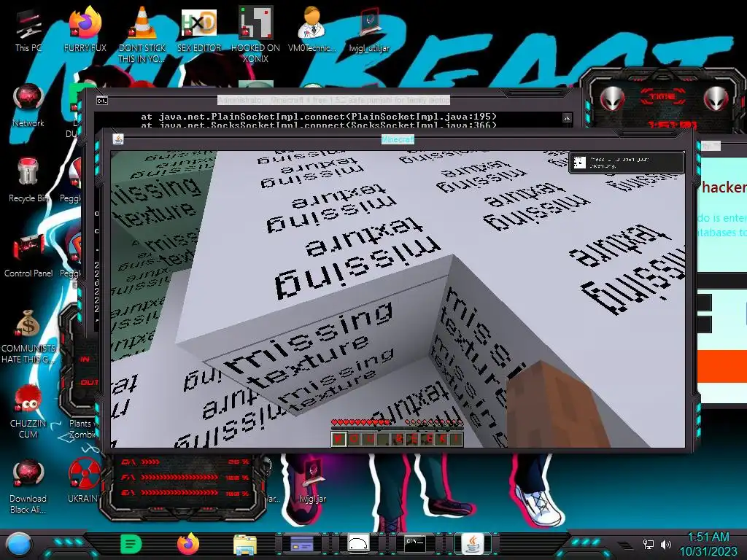
Task: Open the VM0Technic... desktop icon
Action: click(311, 29)
